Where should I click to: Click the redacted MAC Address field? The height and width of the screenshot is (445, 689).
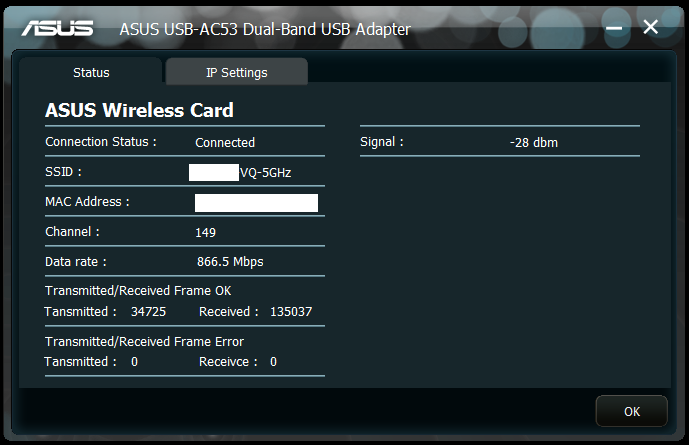pos(256,203)
